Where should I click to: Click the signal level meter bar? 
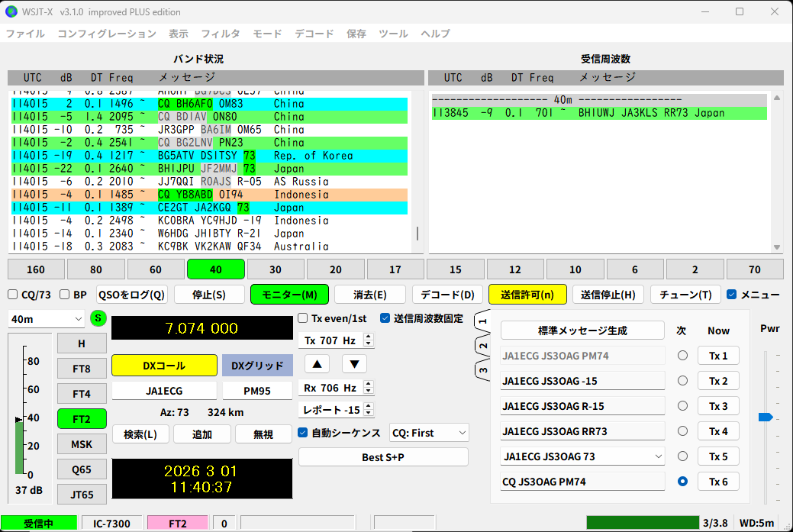(20, 447)
